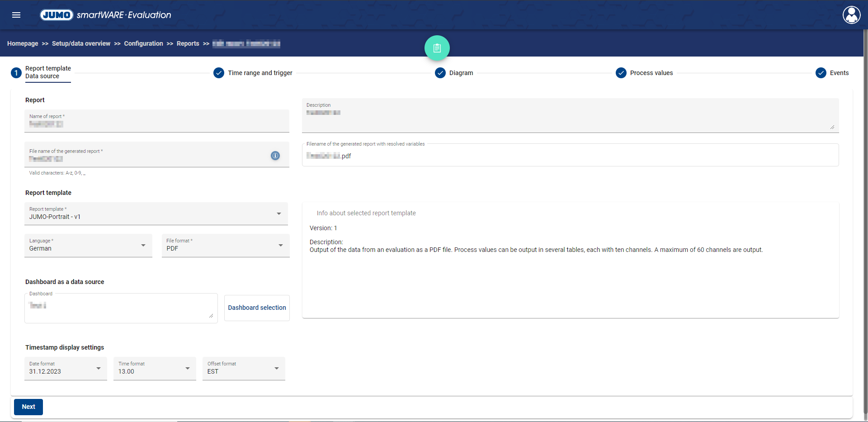The width and height of the screenshot is (868, 422).
Task: Open the Time format dropdown
Action: coord(155,368)
